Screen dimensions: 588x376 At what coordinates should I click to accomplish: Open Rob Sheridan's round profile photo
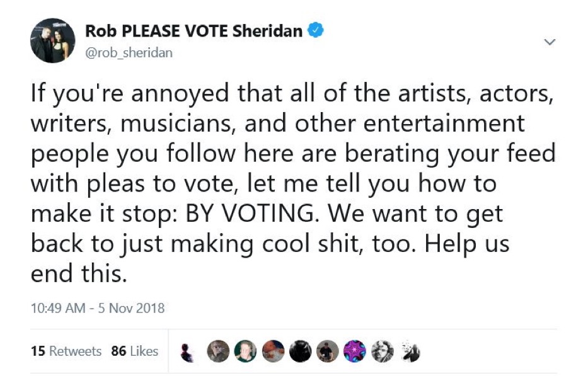52,40
